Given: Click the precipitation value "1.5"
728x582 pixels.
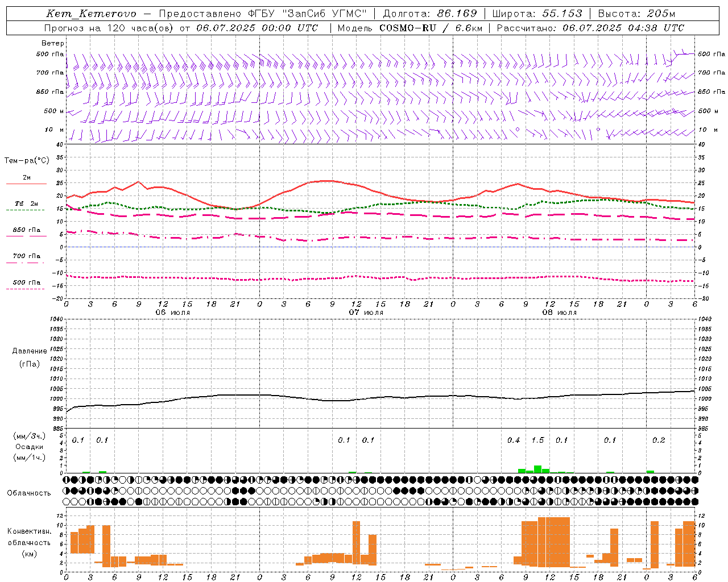Looking at the screenshot, I should pos(537,440).
